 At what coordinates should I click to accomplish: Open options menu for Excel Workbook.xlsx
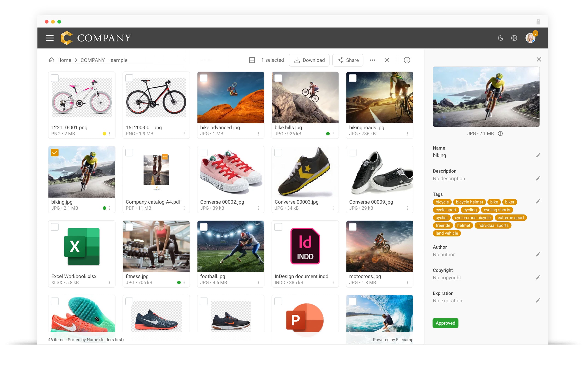tap(110, 283)
